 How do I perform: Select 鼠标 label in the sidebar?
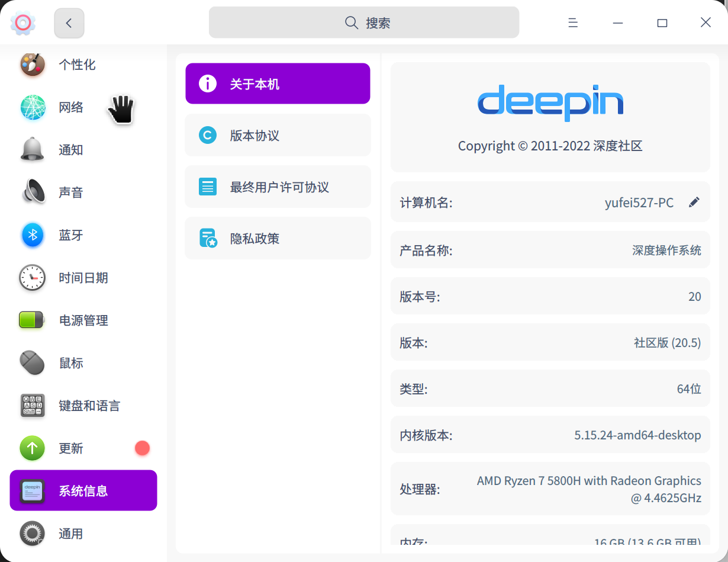(x=71, y=363)
